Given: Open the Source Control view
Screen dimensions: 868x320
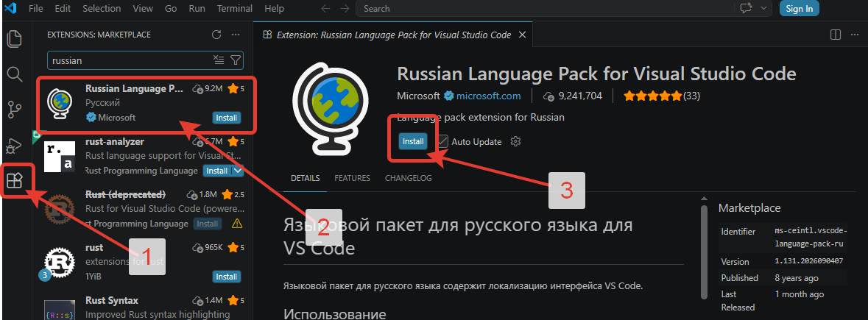Looking at the screenshot, I should pyautogui.click(x=15, y=110).
